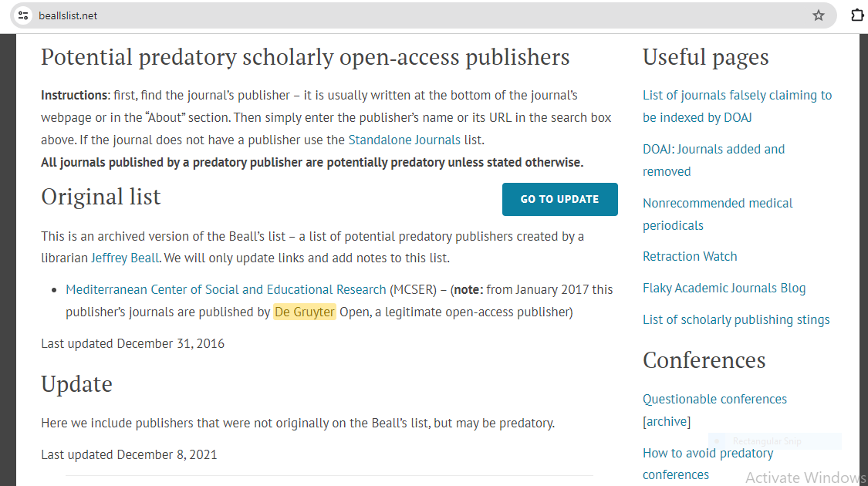Click the beallslist.net address bar URL
Screen dimensions: 868x486
tap(68, 15)
